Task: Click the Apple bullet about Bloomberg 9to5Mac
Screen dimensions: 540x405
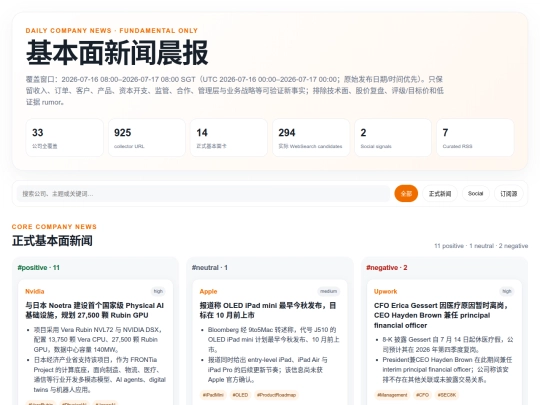Action: (274, 340)
